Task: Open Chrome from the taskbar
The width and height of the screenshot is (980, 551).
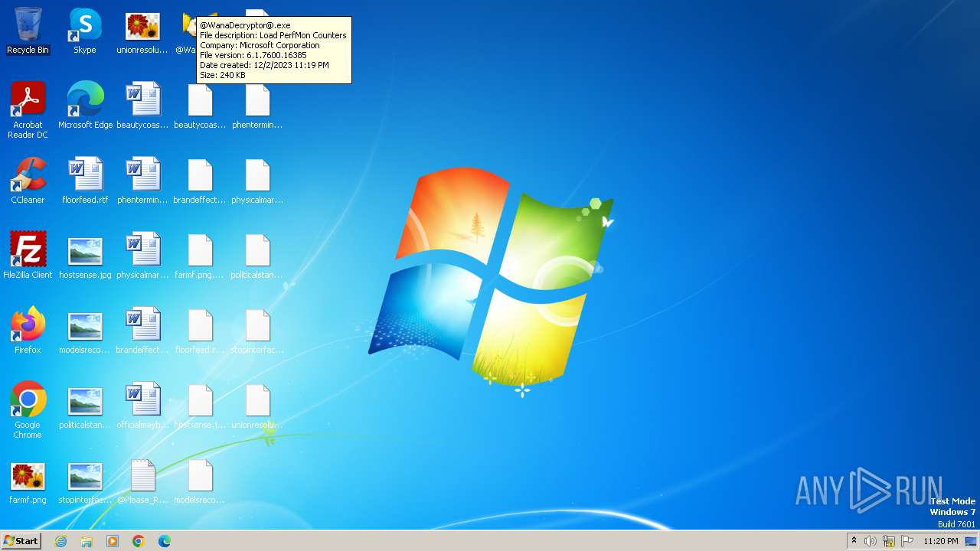Action: tap(139, 541)
